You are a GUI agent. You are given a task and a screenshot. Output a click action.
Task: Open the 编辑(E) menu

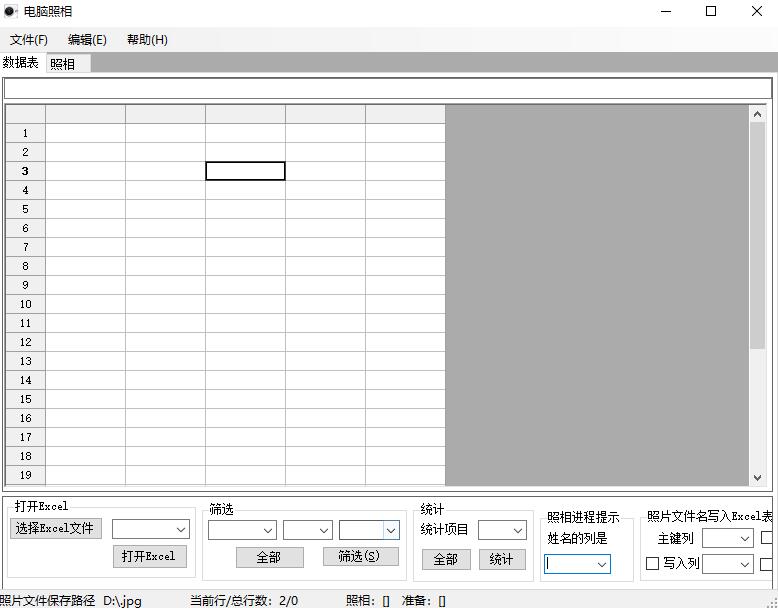tap(87, 40)
